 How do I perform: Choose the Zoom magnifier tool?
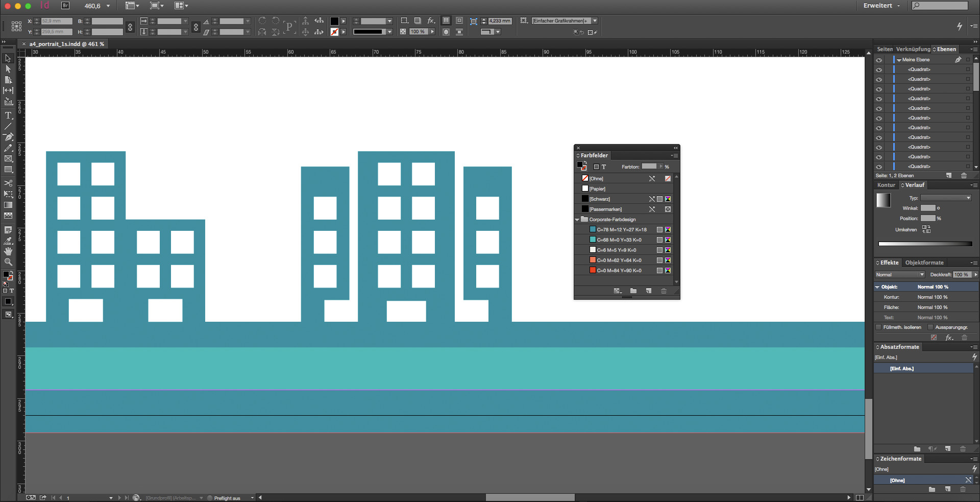click(8, 262)
